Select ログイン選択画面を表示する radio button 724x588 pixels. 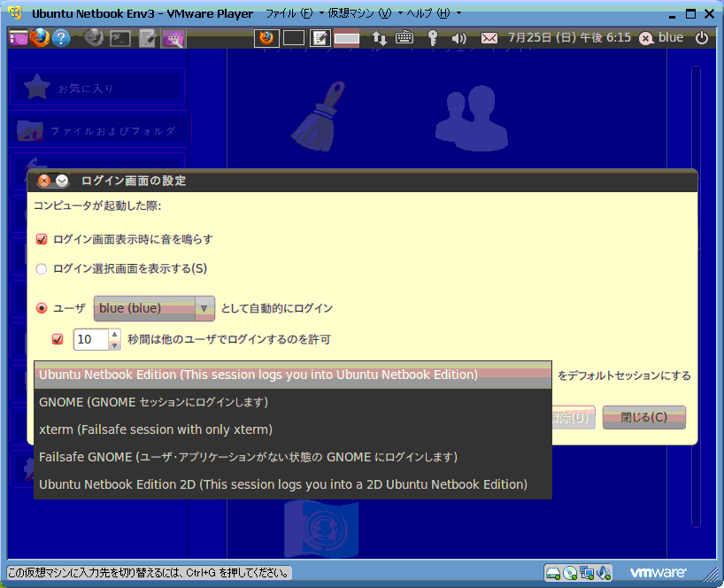coord(42,269)
